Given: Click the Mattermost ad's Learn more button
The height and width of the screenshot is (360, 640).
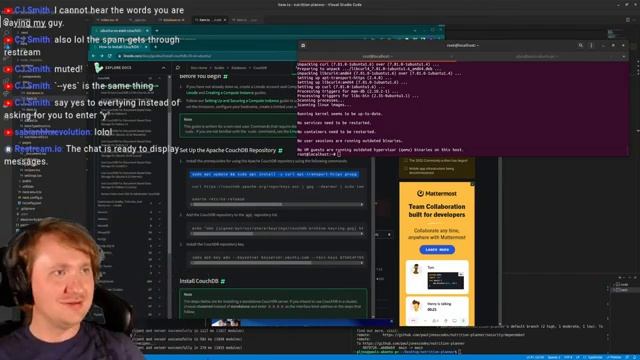Looking at the screenshot, I should click(x=437, y=249).
